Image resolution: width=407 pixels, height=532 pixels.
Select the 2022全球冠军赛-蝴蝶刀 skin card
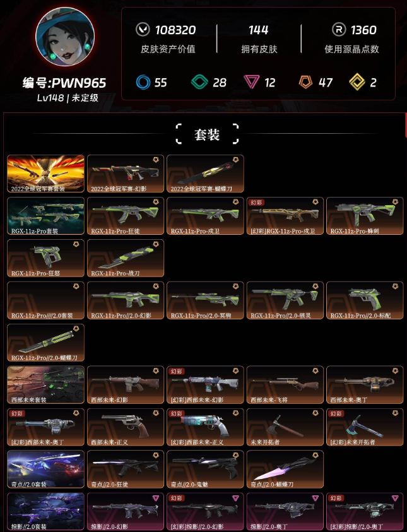pos(205,174)
